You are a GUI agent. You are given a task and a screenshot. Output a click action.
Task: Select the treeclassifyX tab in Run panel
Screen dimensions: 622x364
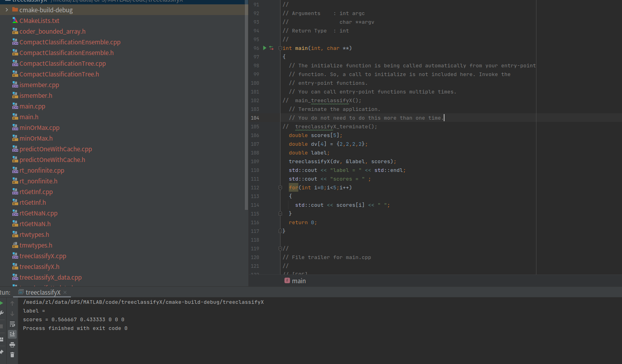click(x=43, y=292)
